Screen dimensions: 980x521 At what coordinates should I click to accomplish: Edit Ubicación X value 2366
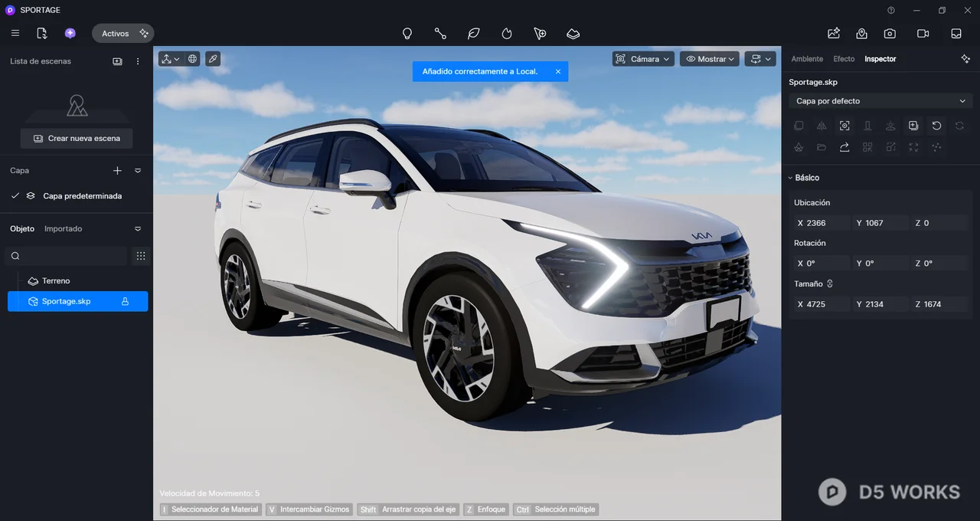click(x=822, y=223)
